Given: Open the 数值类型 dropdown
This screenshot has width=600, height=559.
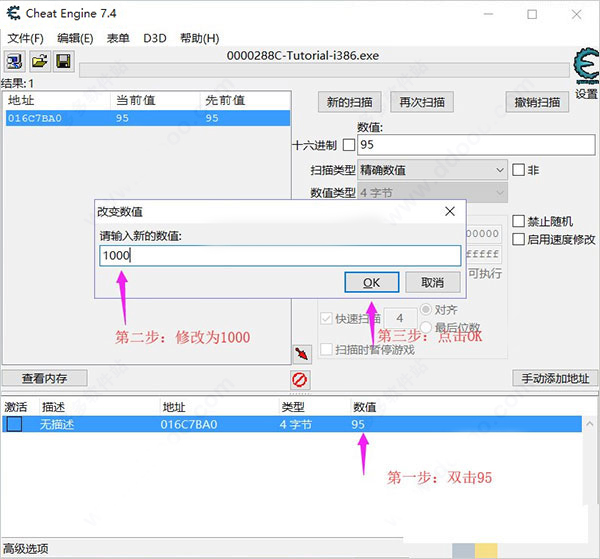Looking at the screenshot, I should pyautogui.click(x=432, y=192).
